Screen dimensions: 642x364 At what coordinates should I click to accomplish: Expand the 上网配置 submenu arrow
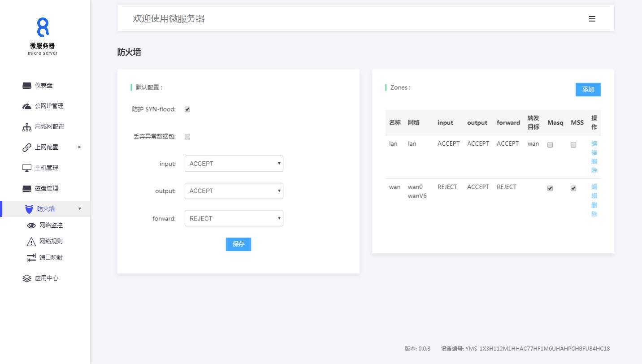pyautogui.click(x=80, y=147)
